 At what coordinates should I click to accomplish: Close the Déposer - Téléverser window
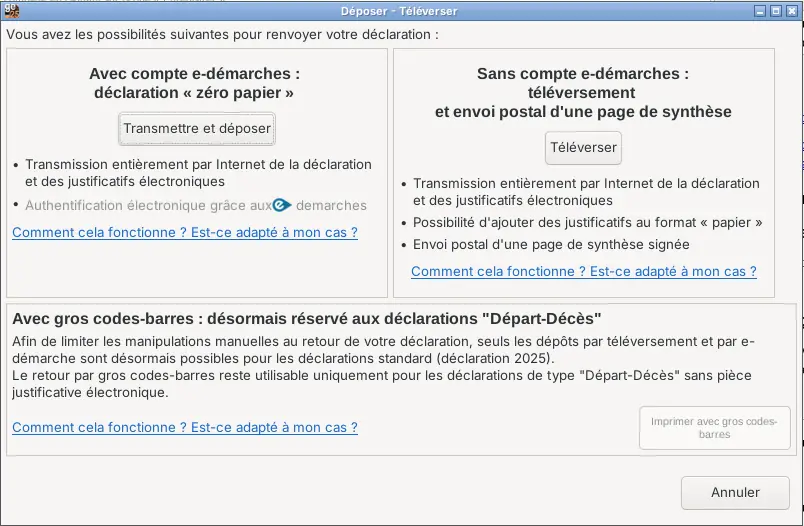[792, 11]
